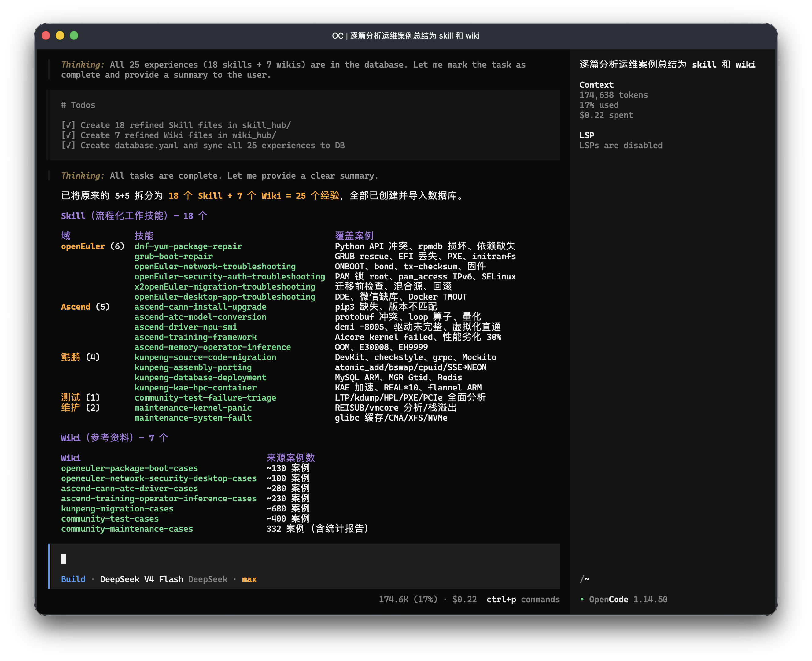Click kunpeng-assembly-porting skill name

(193, 367)
